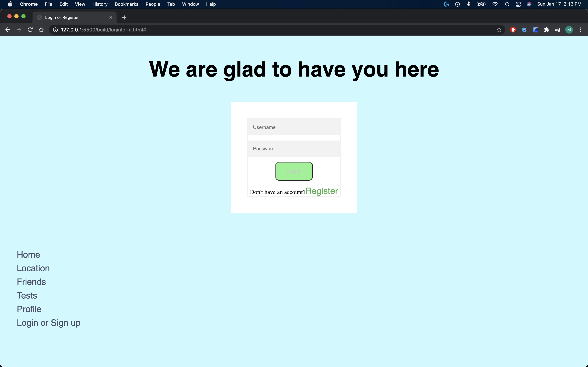Viewport: 588px width, 367px height.
Task: Click the site information icon in address bar
Action: (x=55, y=30)
